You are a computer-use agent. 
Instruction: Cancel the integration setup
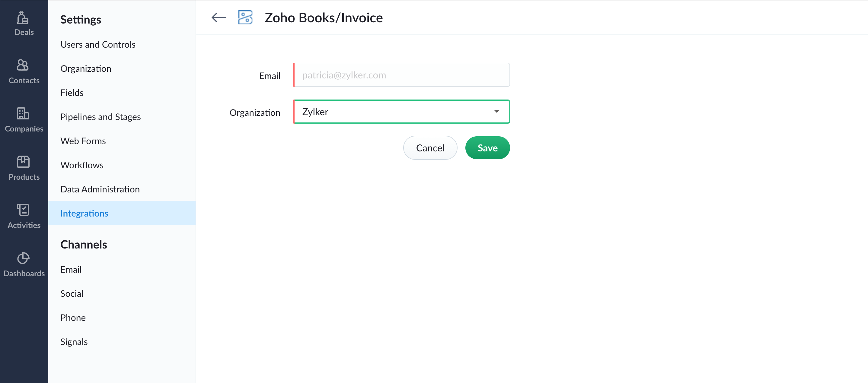pos(430,147)
